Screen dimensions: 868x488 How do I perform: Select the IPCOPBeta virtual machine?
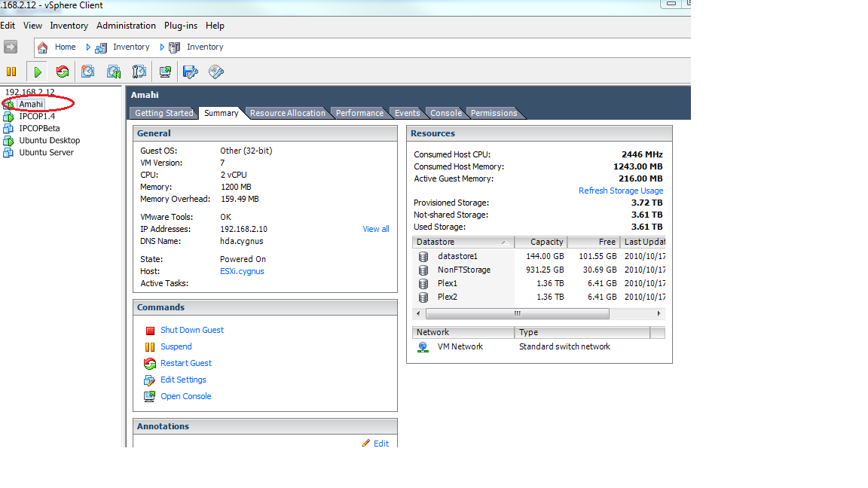(x=39, y=128)
